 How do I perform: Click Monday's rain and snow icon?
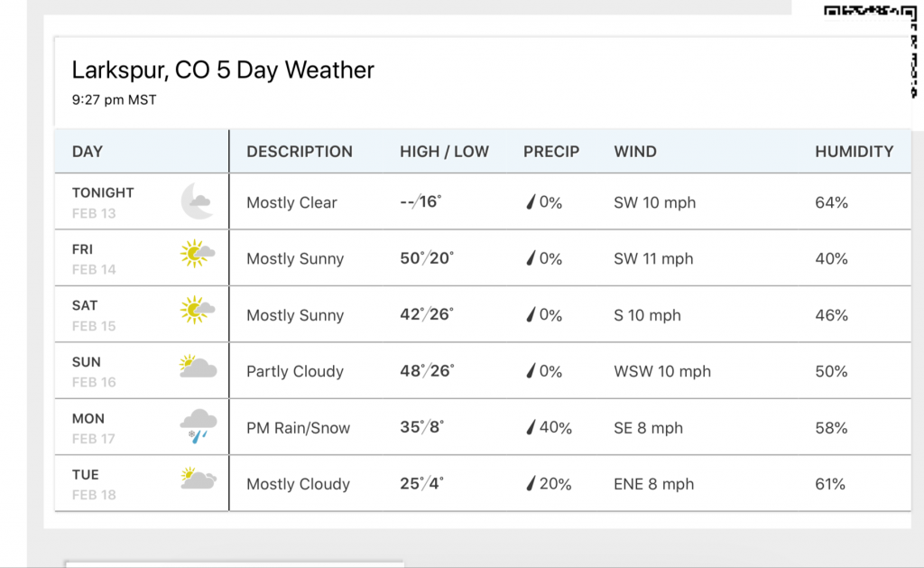click(x=198, y=425)
